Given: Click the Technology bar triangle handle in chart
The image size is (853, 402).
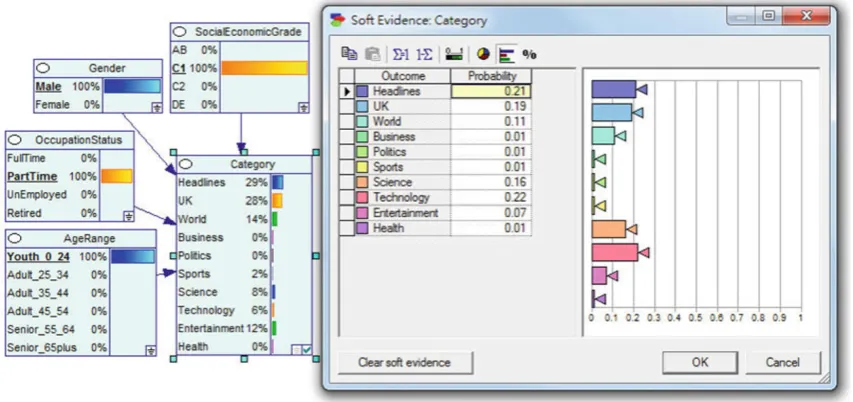Looking at the screenshot, I should pos(644,252).
